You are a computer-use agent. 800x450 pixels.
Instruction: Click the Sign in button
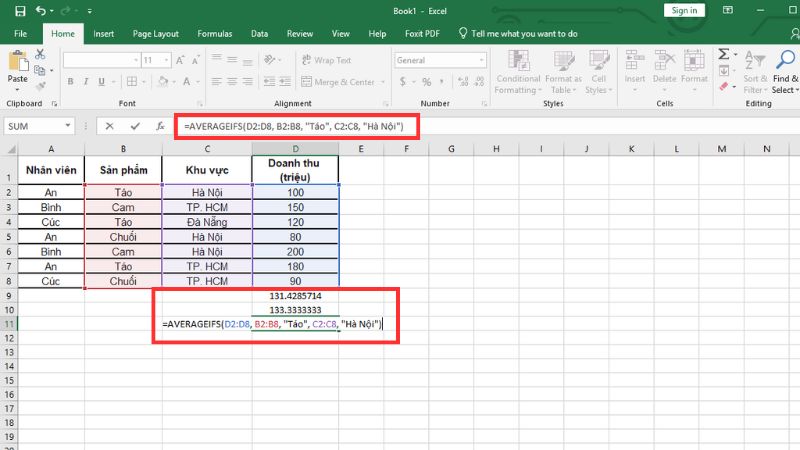pyautogui.click(x=684, y=10)
